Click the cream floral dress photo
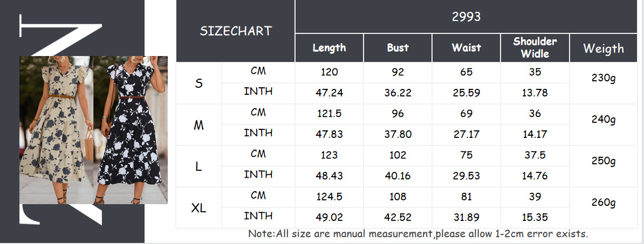The height and width of the screenshot is (244, 644). (x=55, y=129)
